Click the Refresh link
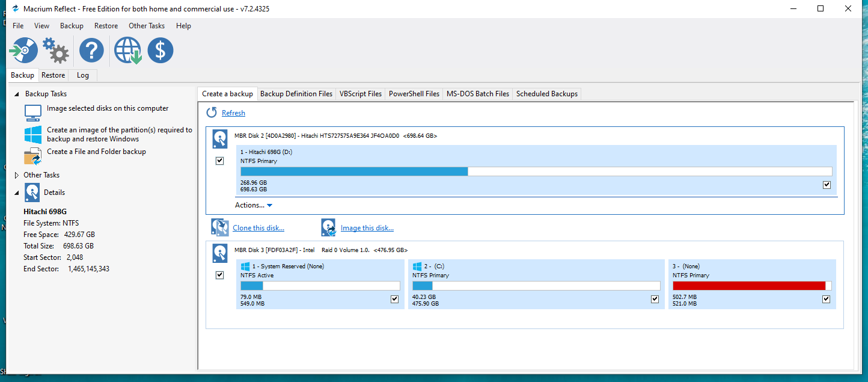868x382 pixels. 233,113
